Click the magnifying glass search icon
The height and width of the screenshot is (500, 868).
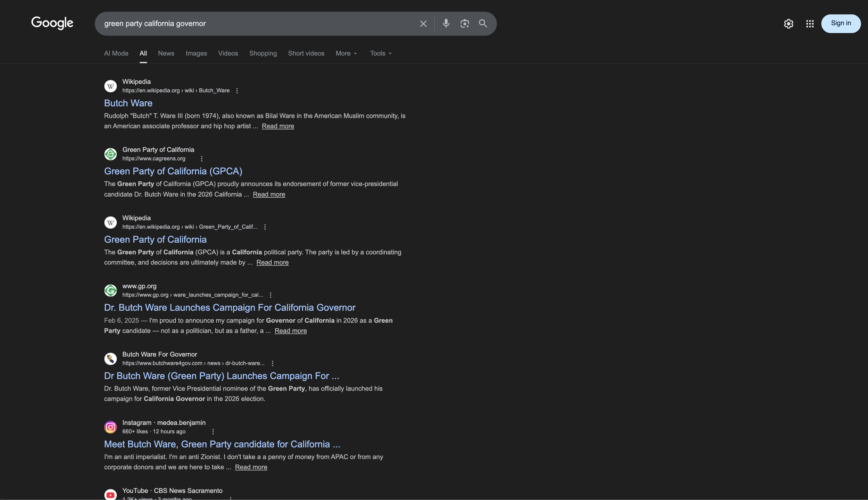[483, 23]
